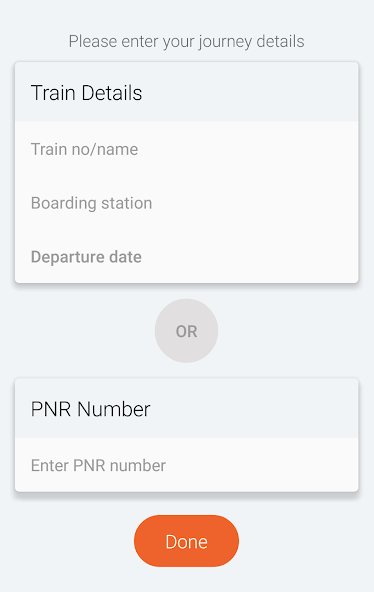
Task: Select the bold Departure date row
Action: tap(186, 257)
